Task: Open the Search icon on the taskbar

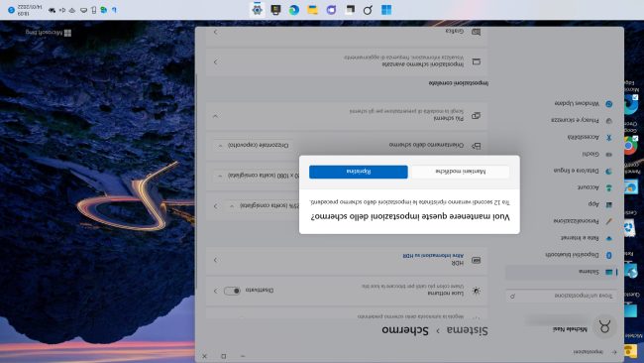Action: tap(368, 10)
